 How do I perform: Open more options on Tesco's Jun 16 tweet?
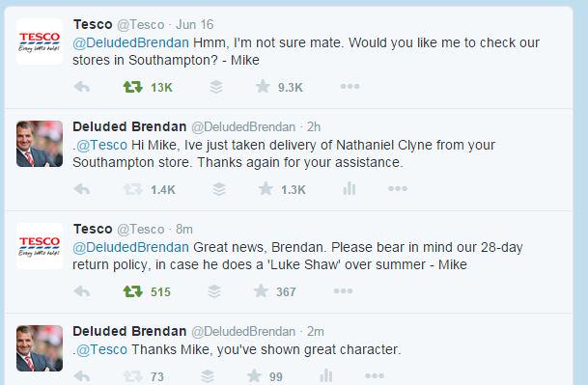click(x=350, y=87)
